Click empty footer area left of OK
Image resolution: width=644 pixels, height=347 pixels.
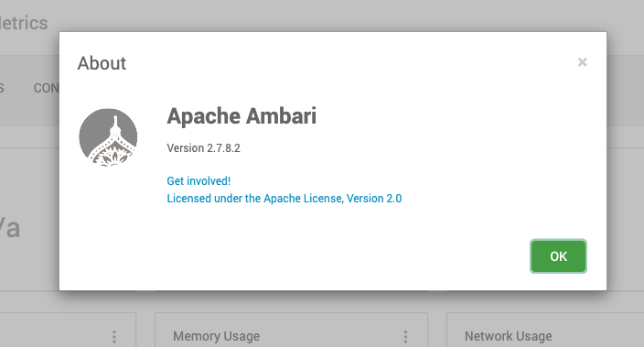point(287,256)
